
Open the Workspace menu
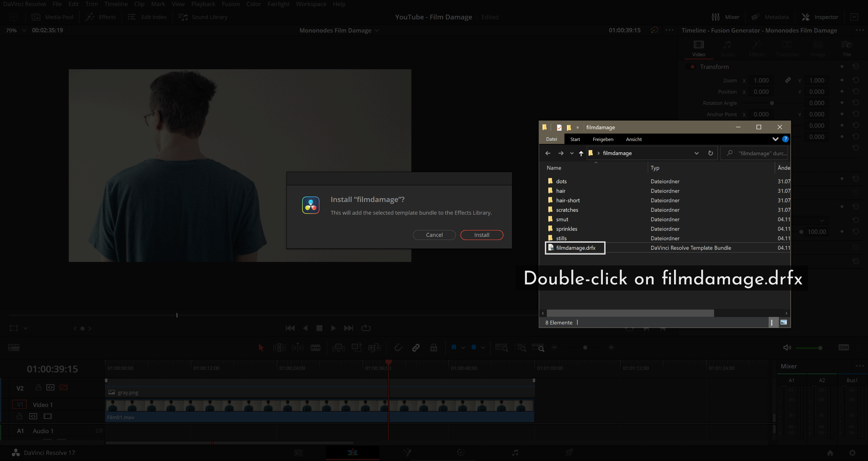tap(311, 4)
